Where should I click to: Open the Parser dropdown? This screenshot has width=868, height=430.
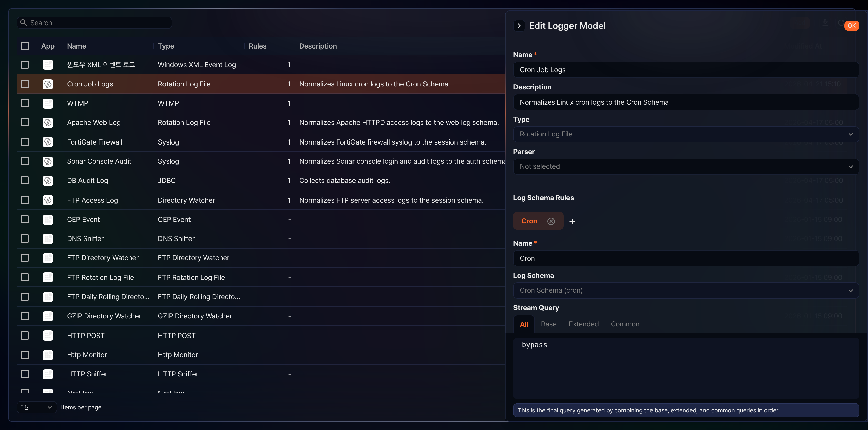[x=686, y=166]
